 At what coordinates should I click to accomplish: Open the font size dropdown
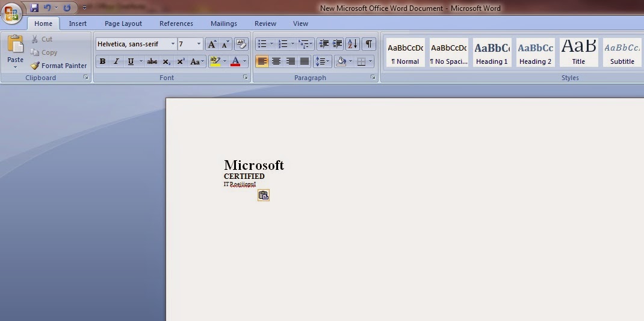[x=199, y=44]
